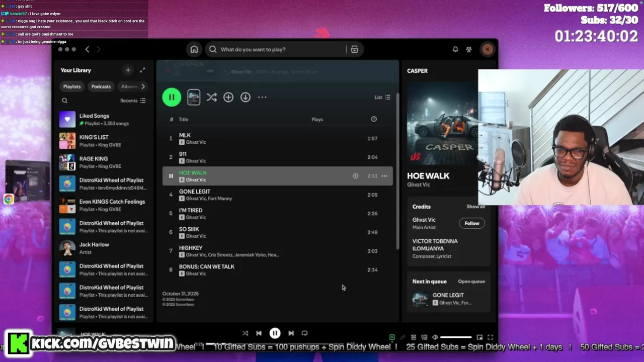Pause the album with the green button
The width and height of the screenshot is (644, 362).
tap(172, 97)
